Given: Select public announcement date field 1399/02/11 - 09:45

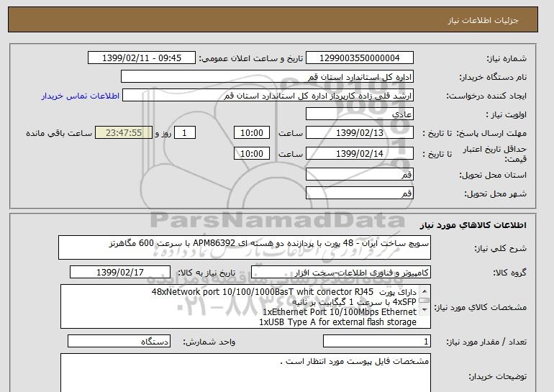Looking at the screenshot, I should tap(141, 58).
